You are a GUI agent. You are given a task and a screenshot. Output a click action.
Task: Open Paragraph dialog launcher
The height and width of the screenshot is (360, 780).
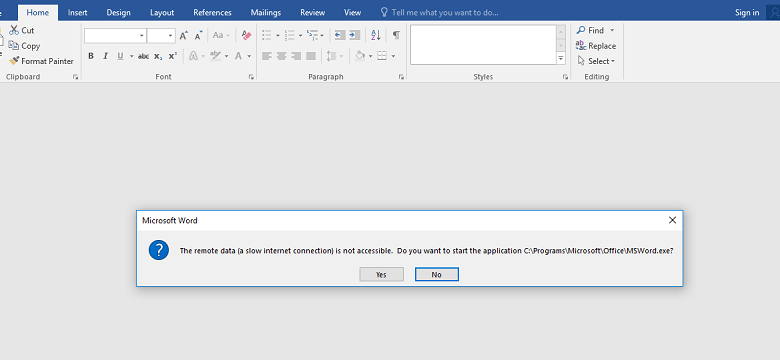401,77
